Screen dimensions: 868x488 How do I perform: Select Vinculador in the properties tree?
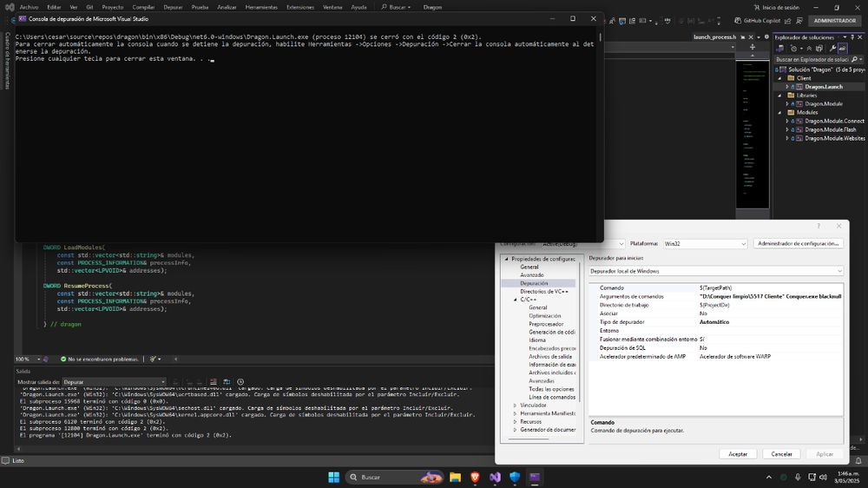[x=533, y=405]
